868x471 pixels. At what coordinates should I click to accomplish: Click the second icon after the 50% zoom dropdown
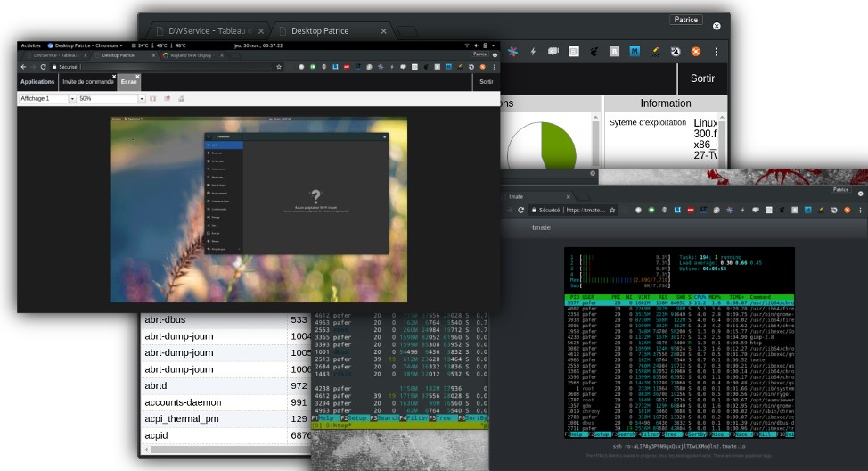click(168, 99)
